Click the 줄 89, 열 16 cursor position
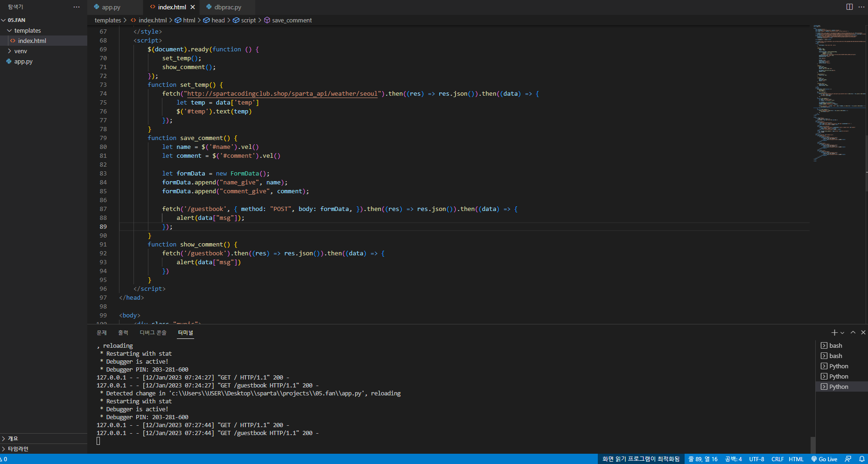 703,459
